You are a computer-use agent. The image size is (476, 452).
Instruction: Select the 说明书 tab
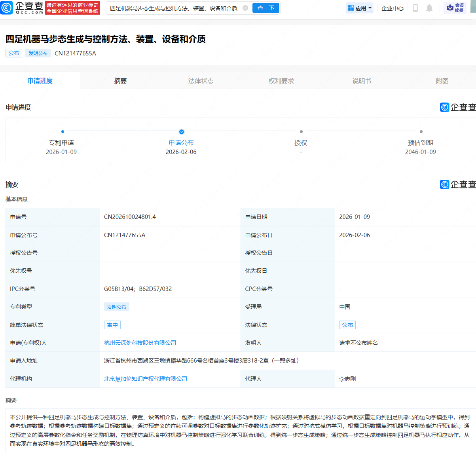click(x=362, y=81)
